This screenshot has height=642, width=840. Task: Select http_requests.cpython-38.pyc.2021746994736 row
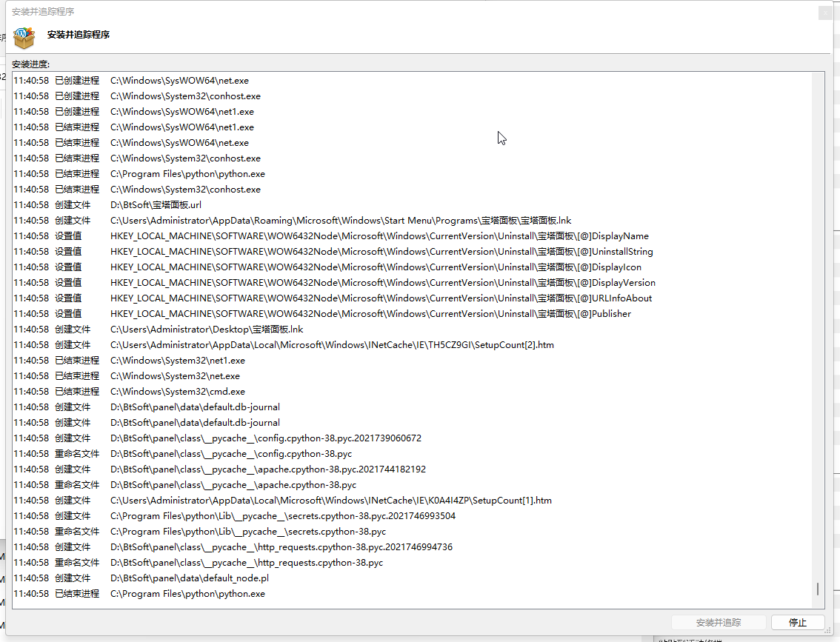412,547
